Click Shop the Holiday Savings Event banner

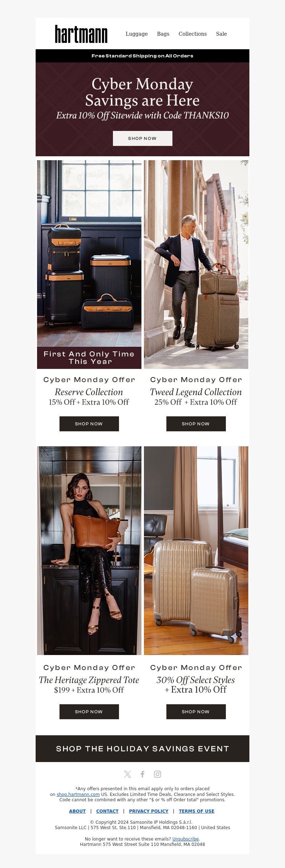click(142, 748)
